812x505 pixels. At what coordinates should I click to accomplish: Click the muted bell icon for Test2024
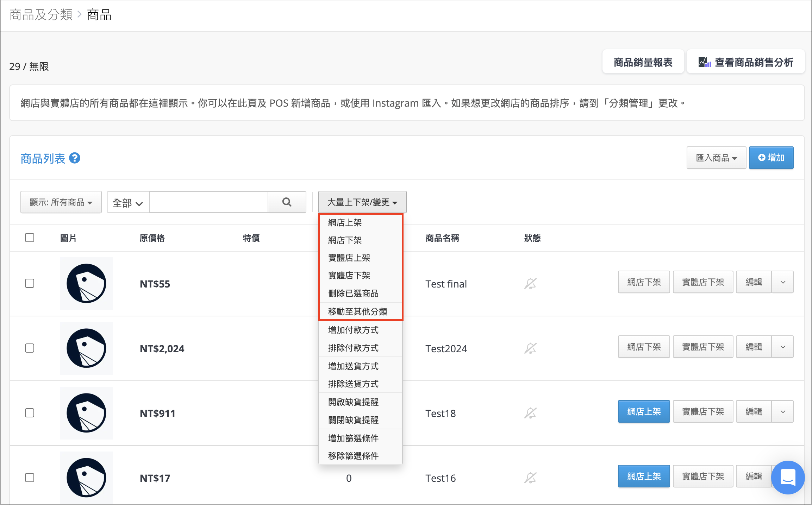tap(530, 348)
